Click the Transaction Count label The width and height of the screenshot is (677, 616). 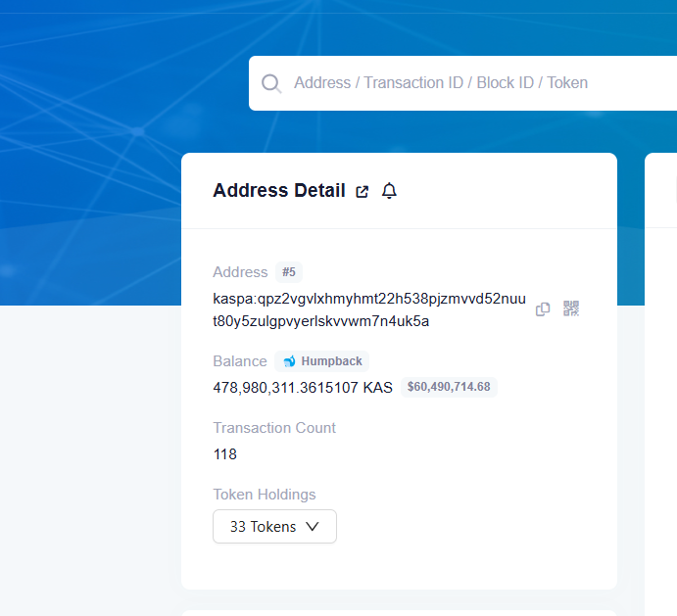274,428
